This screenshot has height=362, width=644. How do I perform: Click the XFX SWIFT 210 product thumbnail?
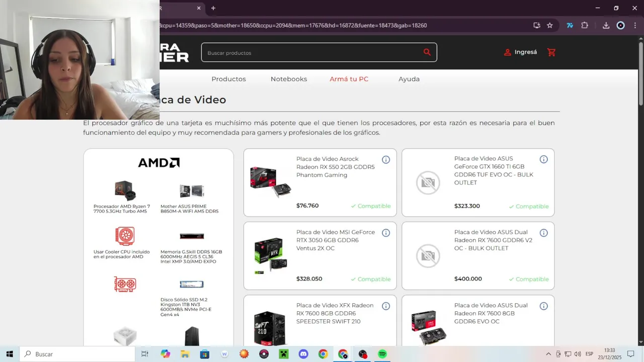[x=270, y=328]
